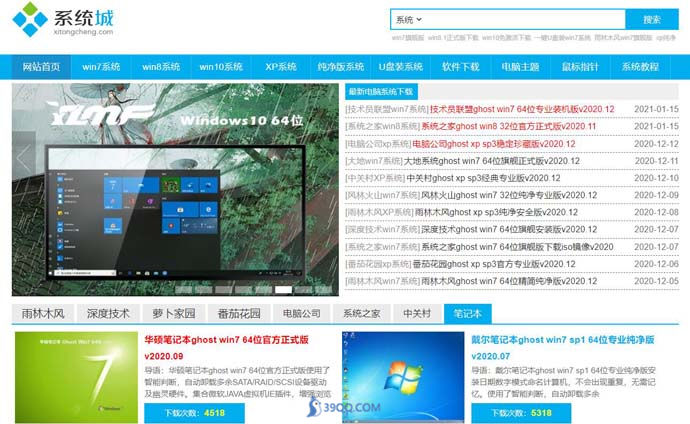
Task: Open 系统之家ghost win7 64位旗舰版下载iso镜像v2020 link
Action: pyautogui.click(x=517, y=247)
